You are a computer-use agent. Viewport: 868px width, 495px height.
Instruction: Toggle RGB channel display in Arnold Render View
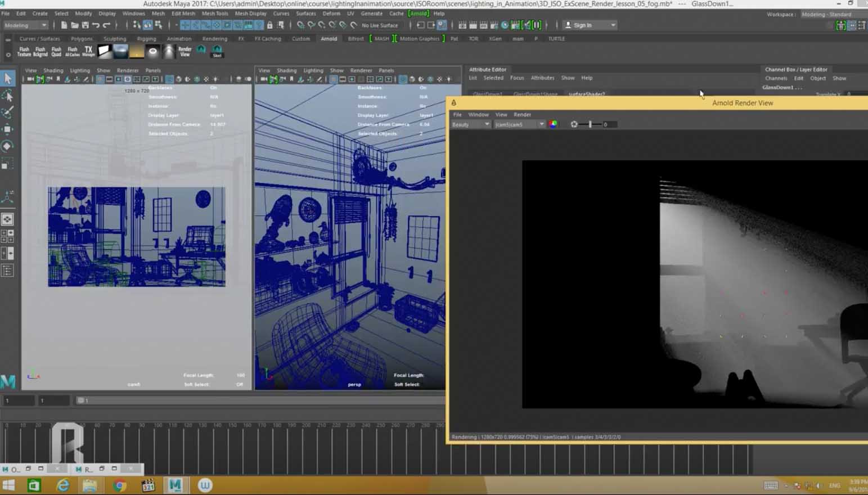coord(554,124)
